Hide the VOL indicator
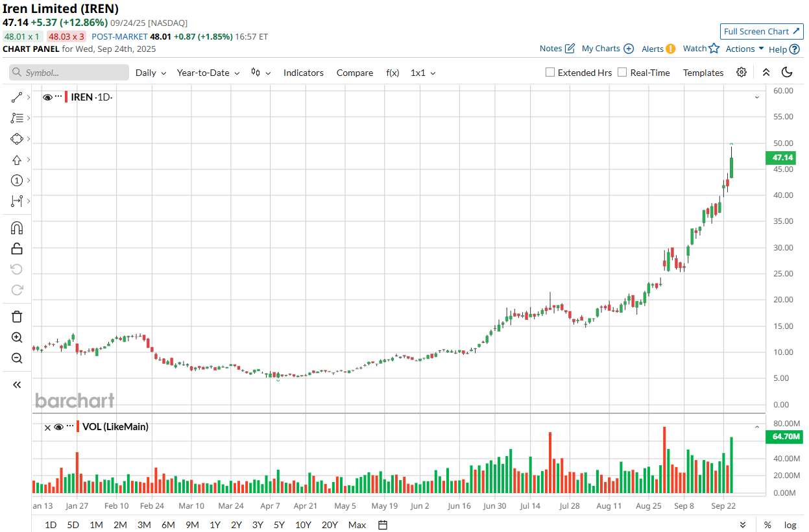Viewport: 809px width, 532px height. coord(58,427)
